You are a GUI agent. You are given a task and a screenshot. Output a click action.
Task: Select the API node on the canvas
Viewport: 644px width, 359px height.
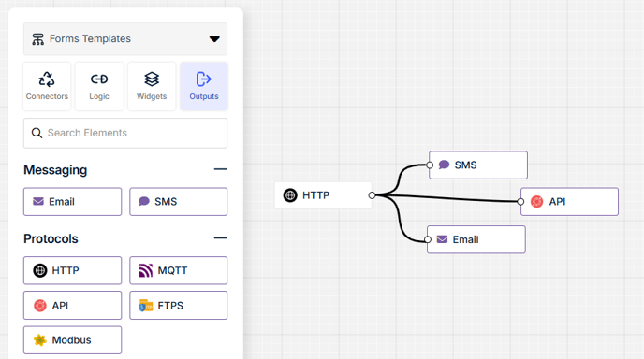(x=569, y=201)
